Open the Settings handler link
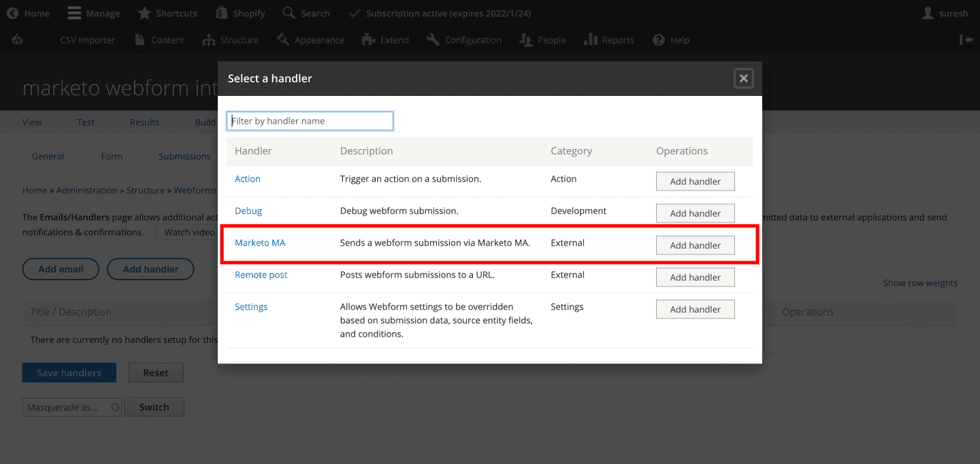 point(251,307)
